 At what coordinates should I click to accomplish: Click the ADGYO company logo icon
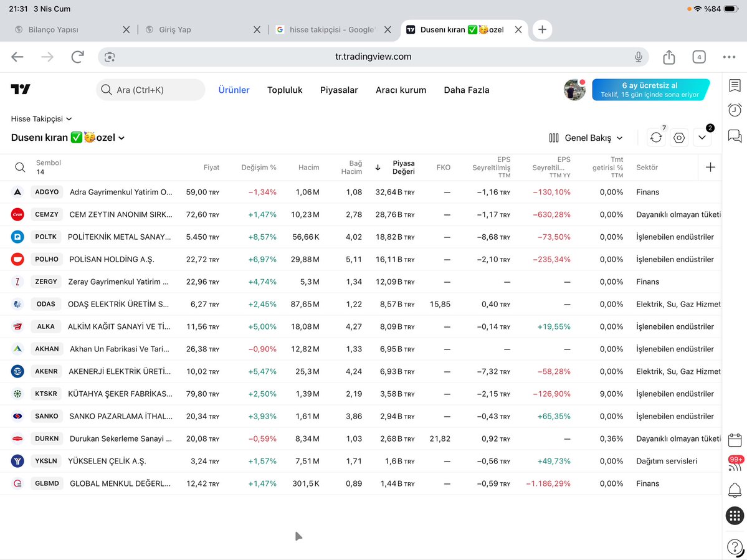click(17, 192)
